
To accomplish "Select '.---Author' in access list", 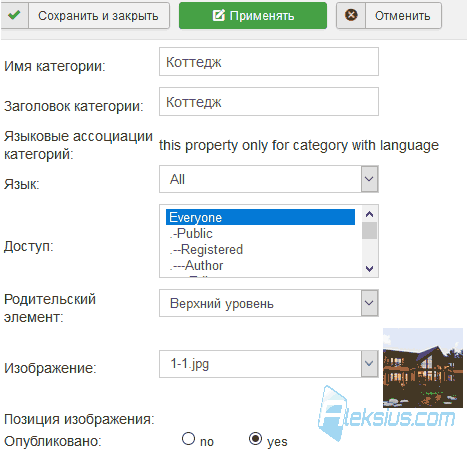I will pos(260,265).
